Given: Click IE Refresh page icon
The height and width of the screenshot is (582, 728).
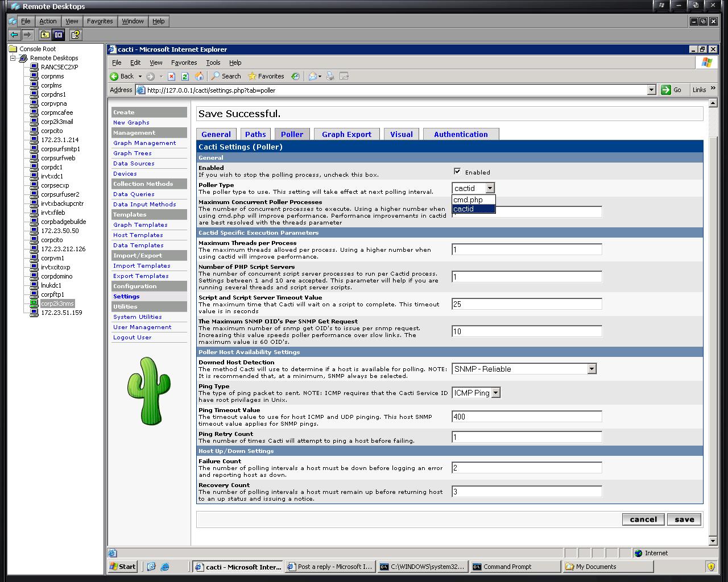Looking at the screenshot, I should [185, 76].
